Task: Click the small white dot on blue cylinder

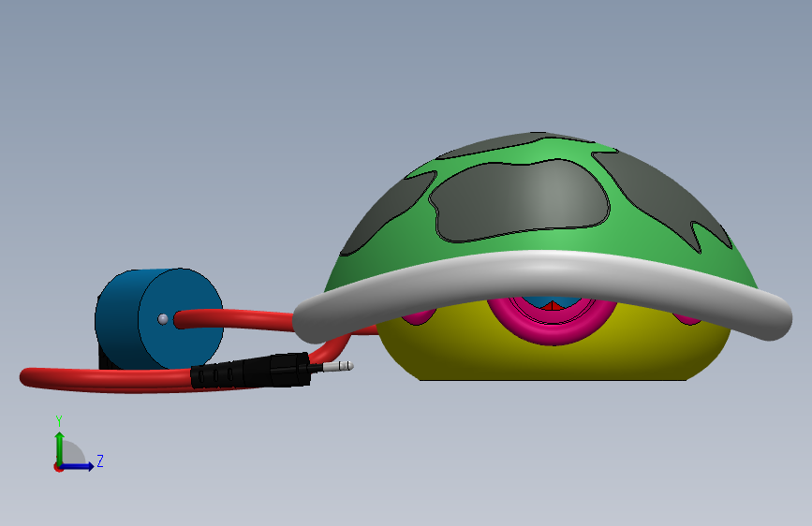Action: (x=163, y=319)
